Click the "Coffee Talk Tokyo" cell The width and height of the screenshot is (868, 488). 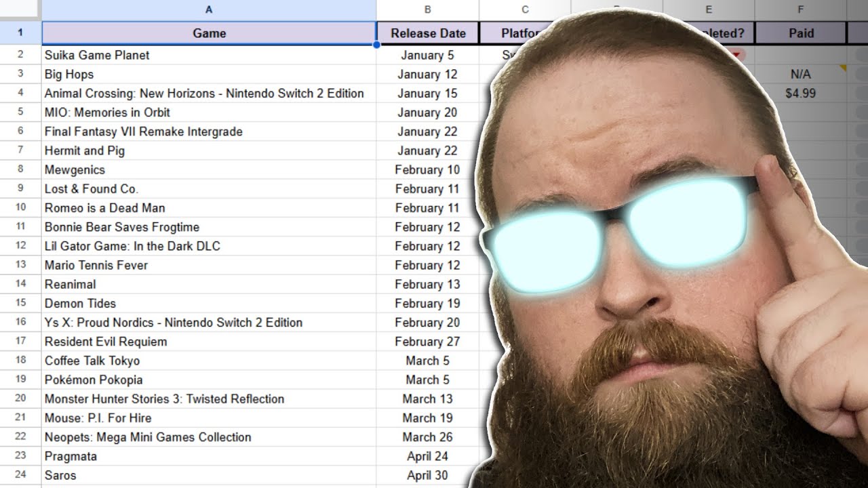(209, 360)
